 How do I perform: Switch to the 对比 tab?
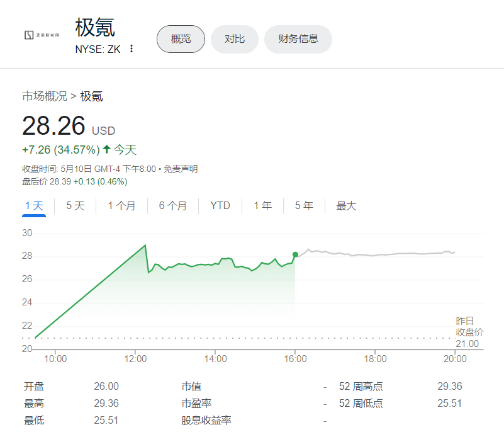point(234,39)
